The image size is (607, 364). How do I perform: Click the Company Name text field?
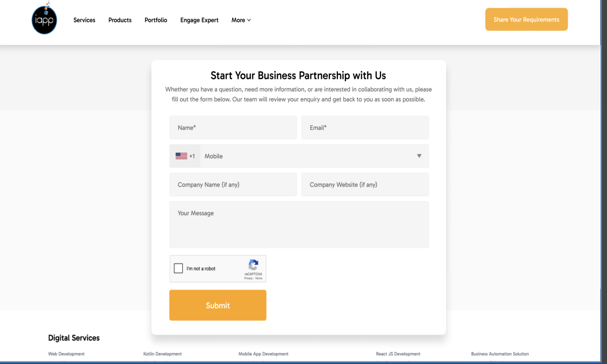coord(233,185)
